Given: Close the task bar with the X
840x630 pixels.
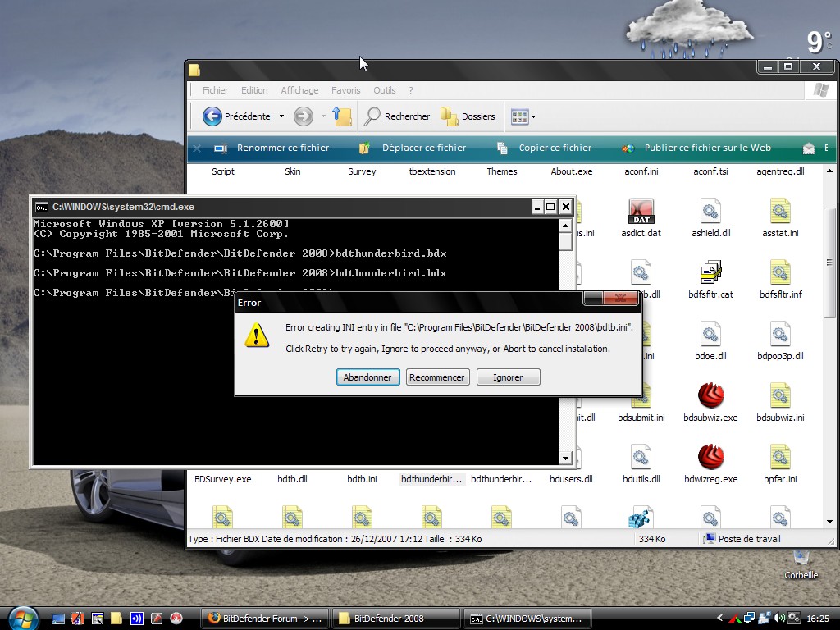Looking at the screenshot, I should point(197,148).
